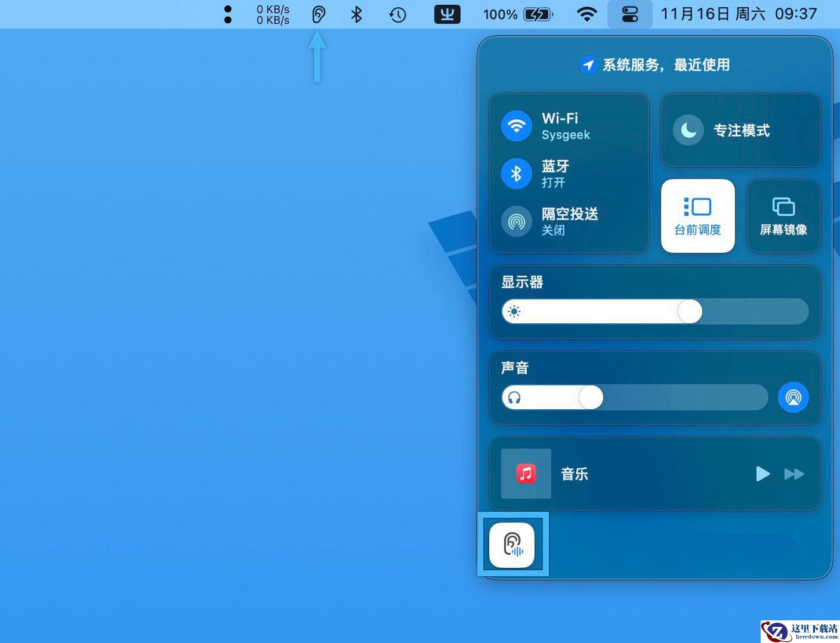This screenshot has height=643, width=840.
Task: Open AirPlay audio output selector
Action: [793, 397]
